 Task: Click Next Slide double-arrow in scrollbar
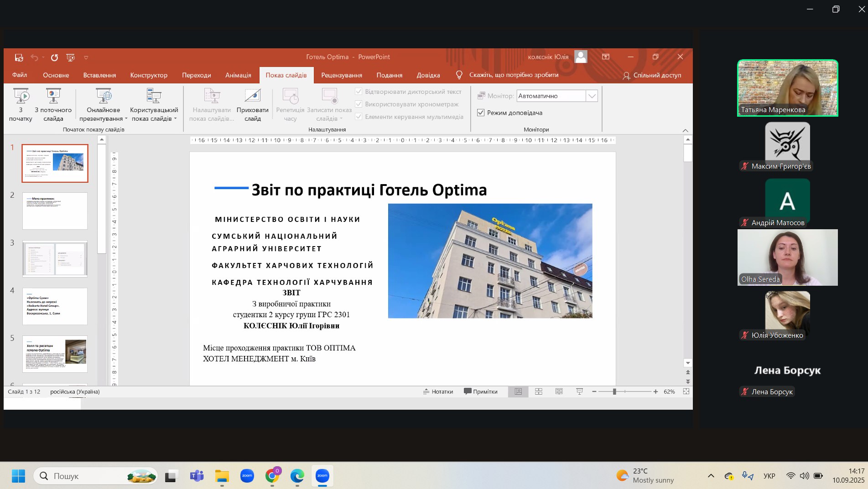[x=688, y=381]
